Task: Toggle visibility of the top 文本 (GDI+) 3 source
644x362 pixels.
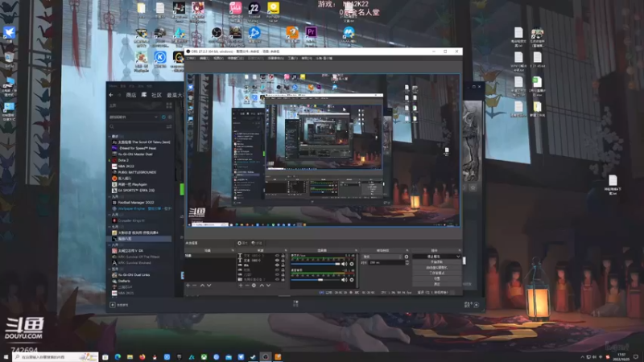Action: click(x=277, y=255)
